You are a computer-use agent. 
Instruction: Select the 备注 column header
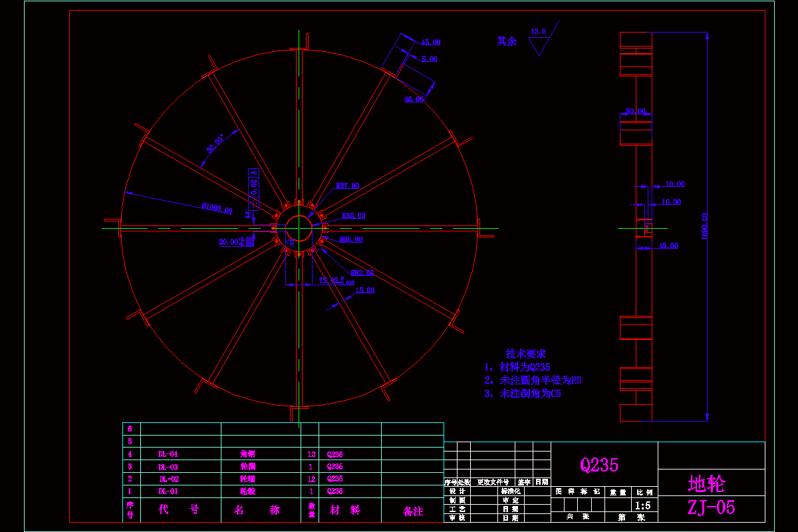[413, 511]
